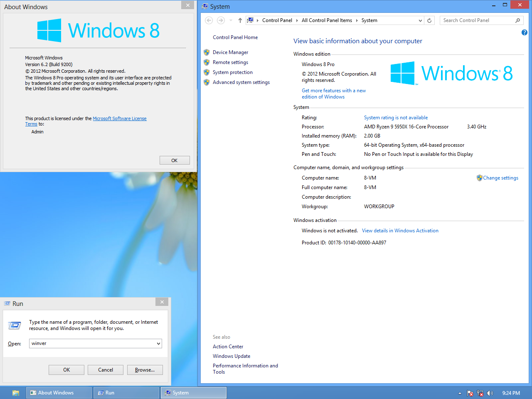Click shield icon beside Device Manager
532x399 pixels.
click(207, 52)
